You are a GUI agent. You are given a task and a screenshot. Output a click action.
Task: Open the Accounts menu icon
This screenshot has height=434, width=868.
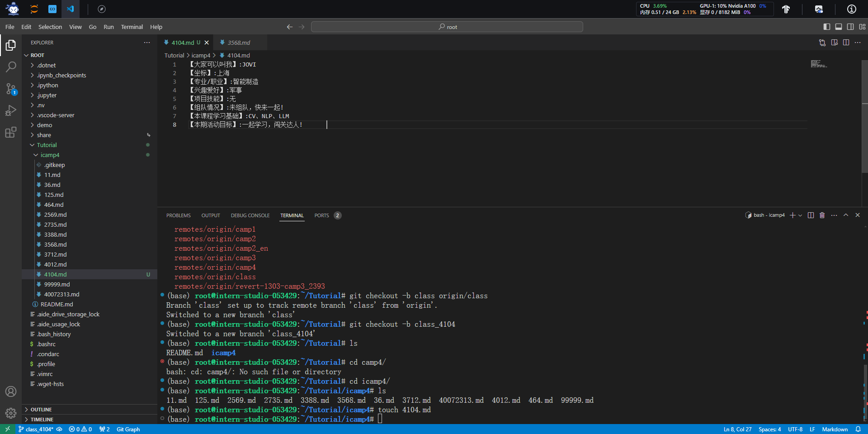click(11, 391)
